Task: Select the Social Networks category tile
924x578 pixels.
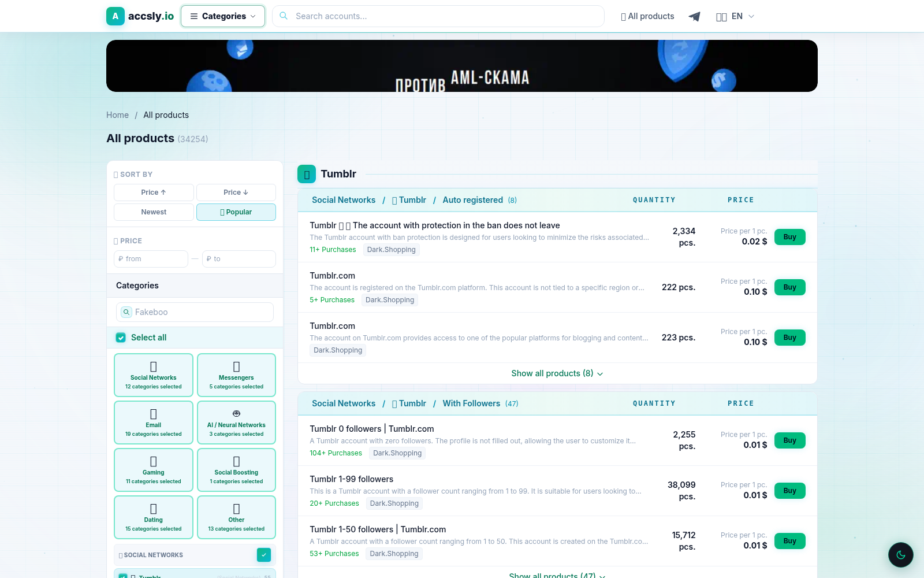Action: [x=154, y=375]
